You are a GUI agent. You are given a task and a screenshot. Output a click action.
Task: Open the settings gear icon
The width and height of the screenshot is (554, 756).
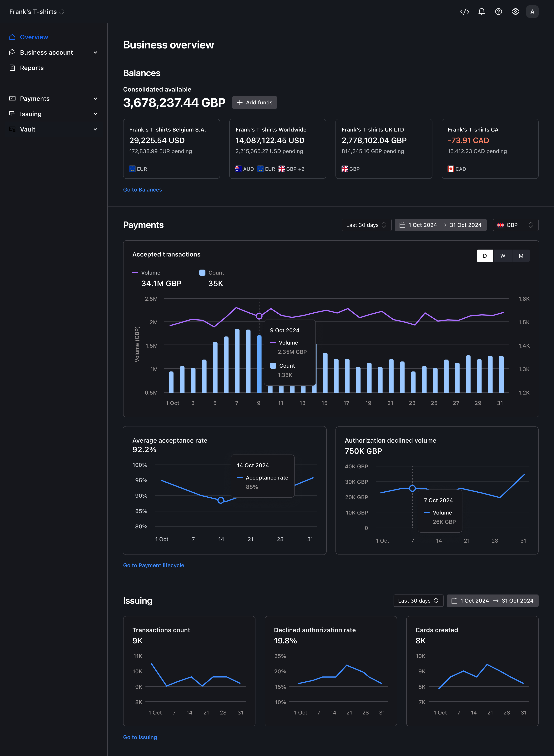(x=516, y=12)
